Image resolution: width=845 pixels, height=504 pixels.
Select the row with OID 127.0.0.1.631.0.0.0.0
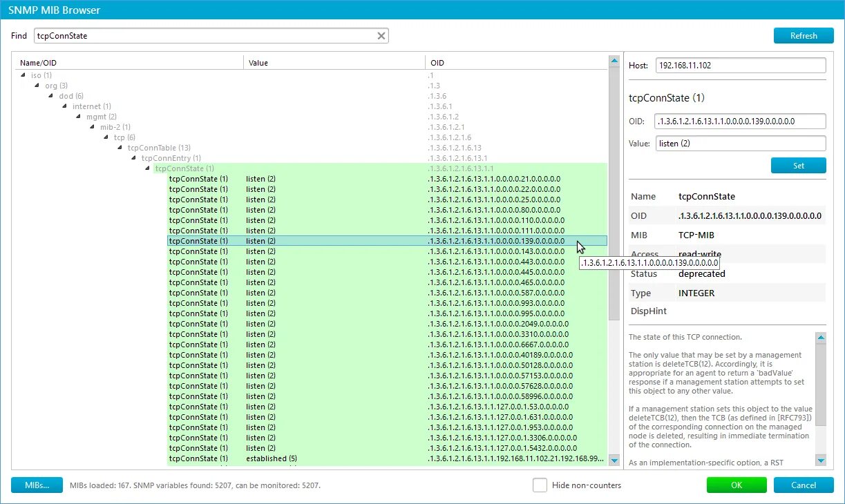coord(387,417)
